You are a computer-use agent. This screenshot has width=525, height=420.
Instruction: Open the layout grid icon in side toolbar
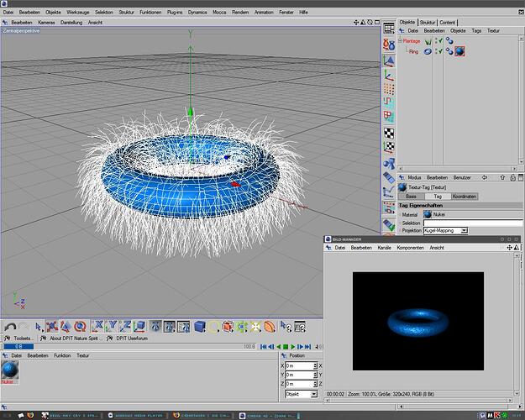(389, 29)
